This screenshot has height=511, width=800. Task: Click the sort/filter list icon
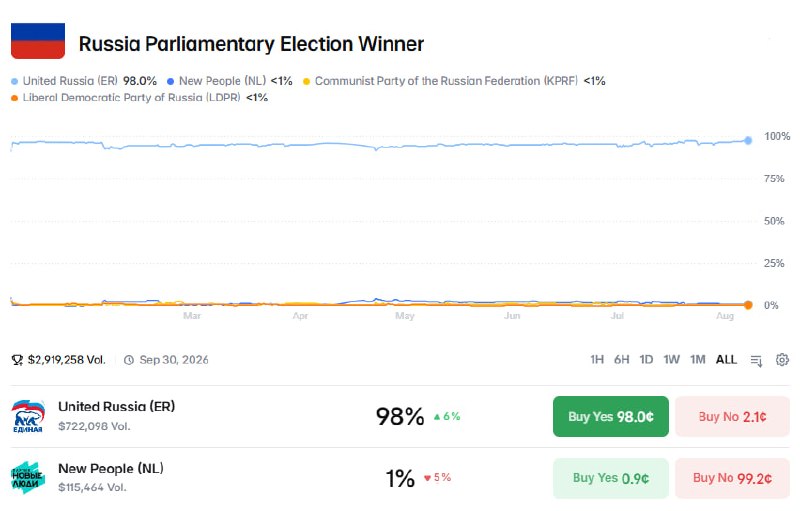click(x=756, y=361)
